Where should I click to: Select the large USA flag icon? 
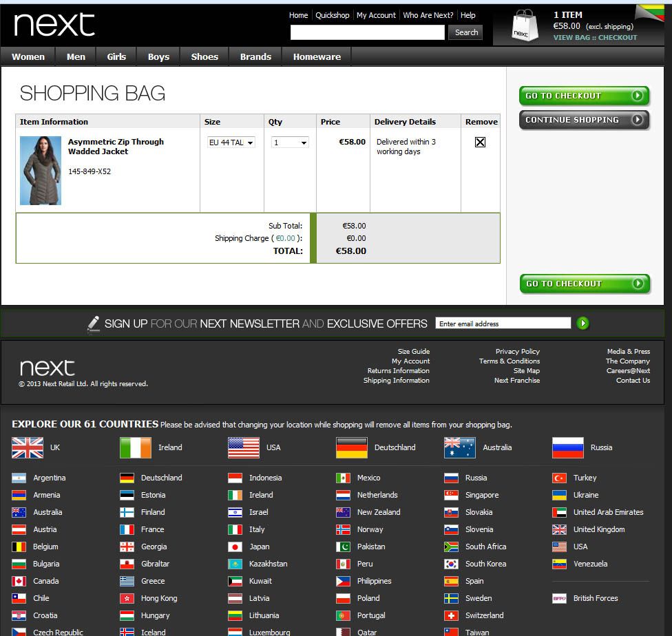pyautogui.click(x=244, y=447)
